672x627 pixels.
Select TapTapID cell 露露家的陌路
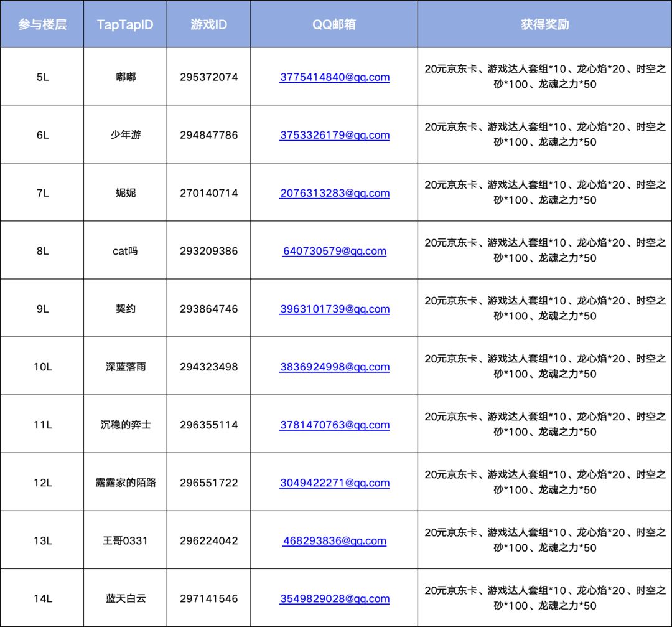[125, 482]
